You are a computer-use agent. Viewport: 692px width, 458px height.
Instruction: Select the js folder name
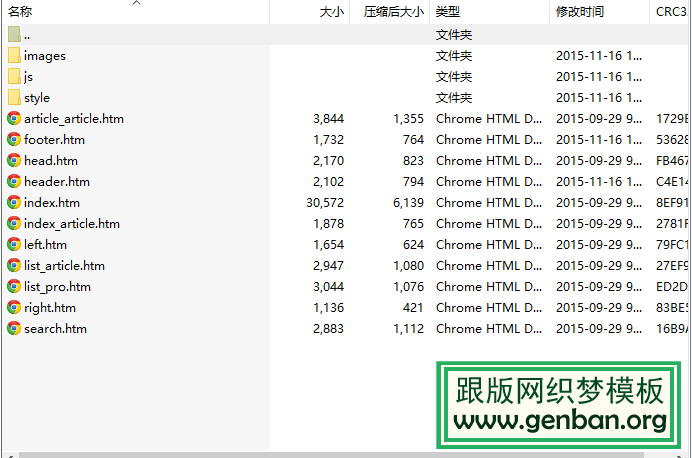tap(28, 77)
